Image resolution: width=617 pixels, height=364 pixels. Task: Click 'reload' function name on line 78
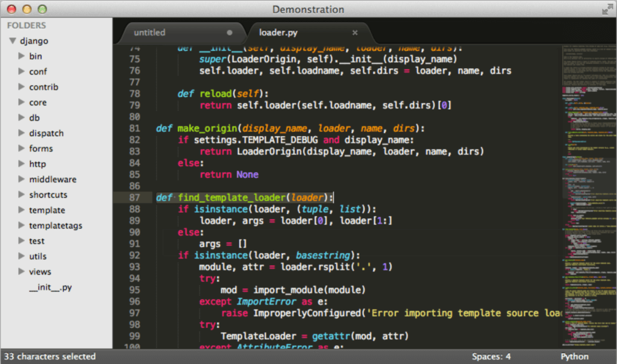(216, 93)
